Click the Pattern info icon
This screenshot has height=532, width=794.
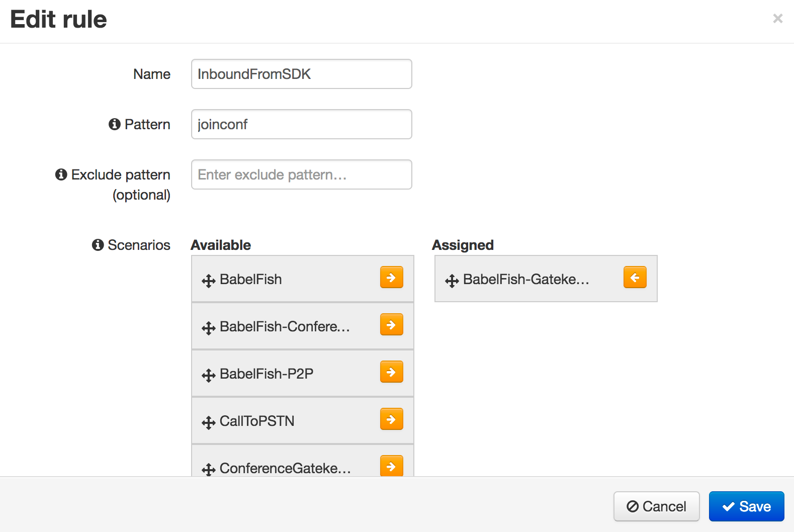pos(115,124)
